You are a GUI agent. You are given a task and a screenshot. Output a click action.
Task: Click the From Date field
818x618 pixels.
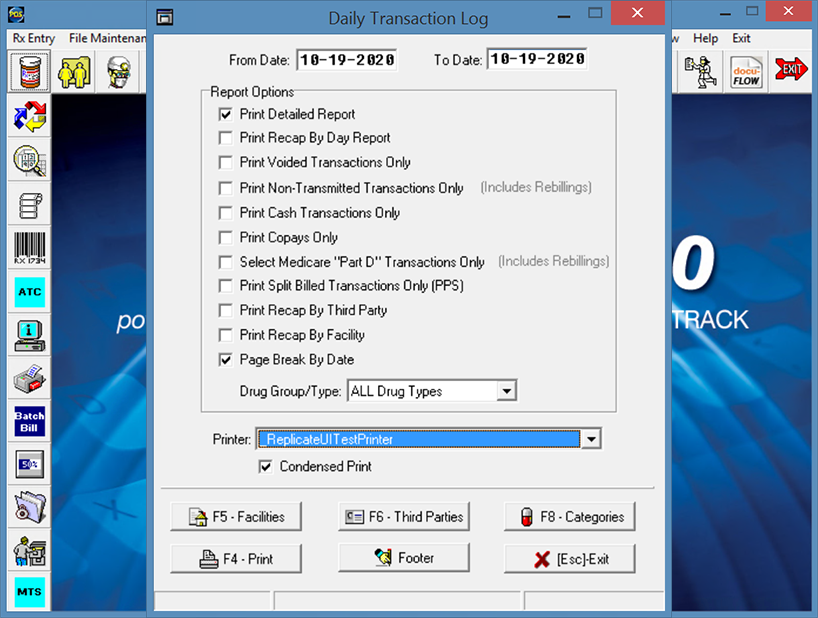tap(346, 60)
